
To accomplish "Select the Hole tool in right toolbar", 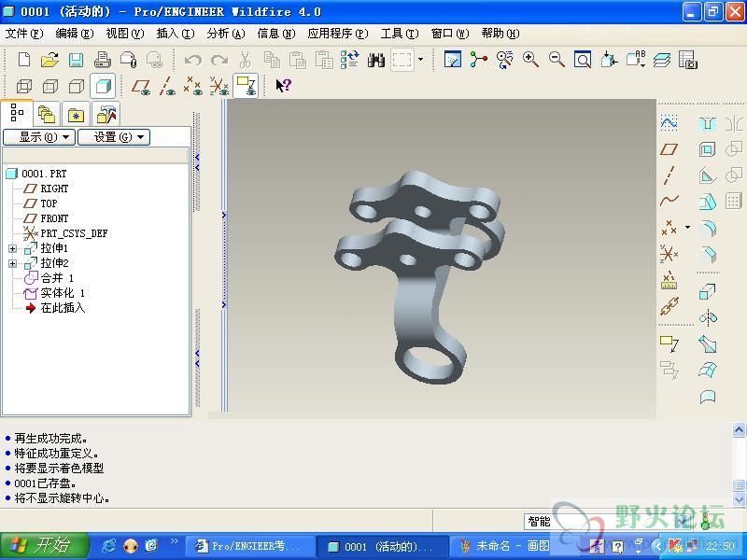I will pos(708,123).
